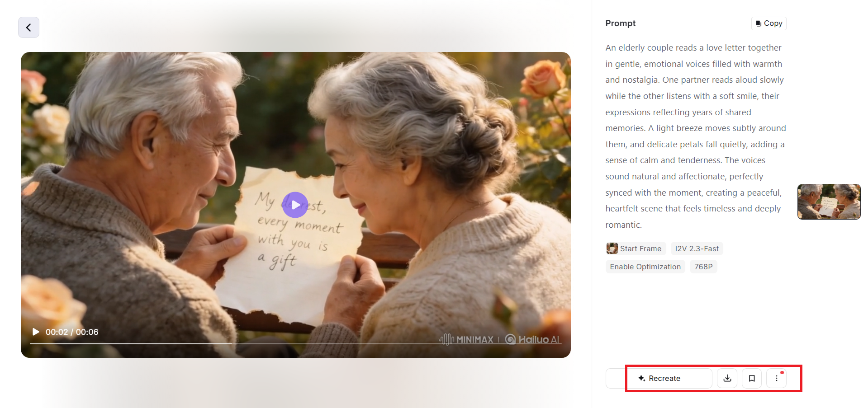Click the Copy icon next to Prompt
Screen dimensions: 868x408
(x=759, y=23)
